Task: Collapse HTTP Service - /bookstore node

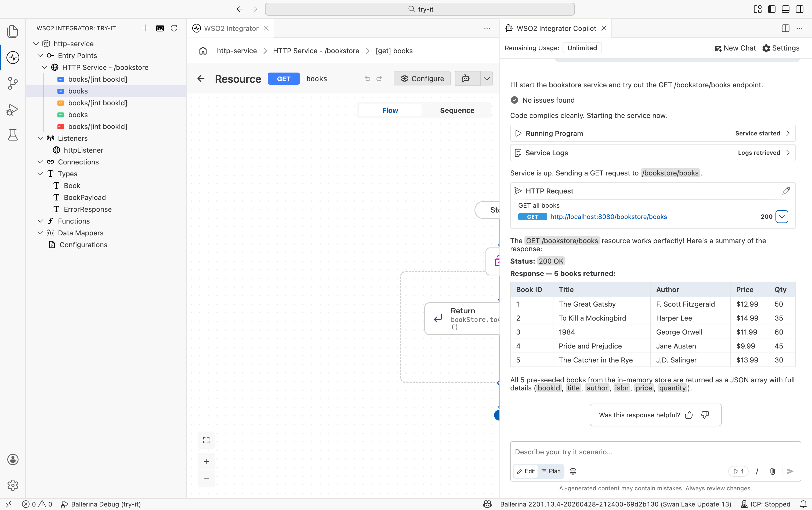Action: 45,67
